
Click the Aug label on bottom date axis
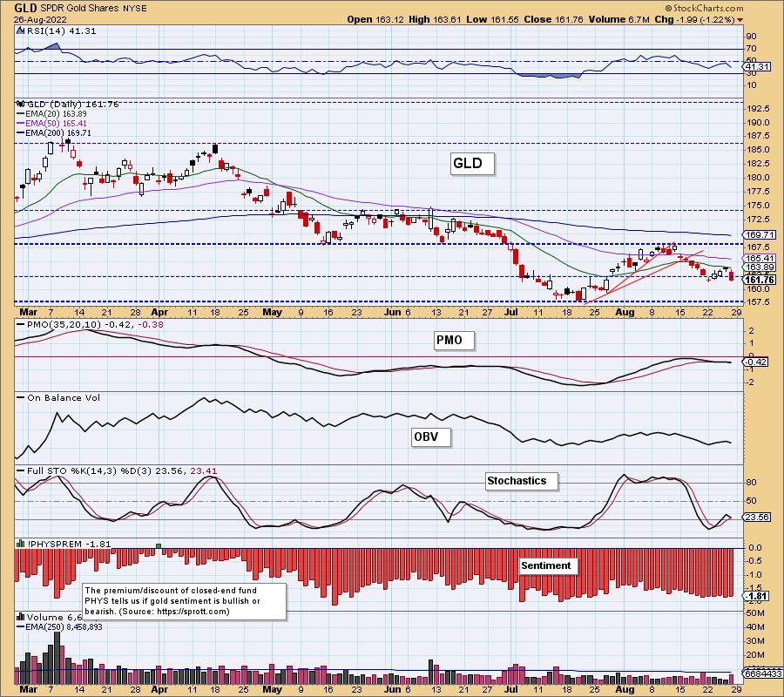(x=625, y=689)
